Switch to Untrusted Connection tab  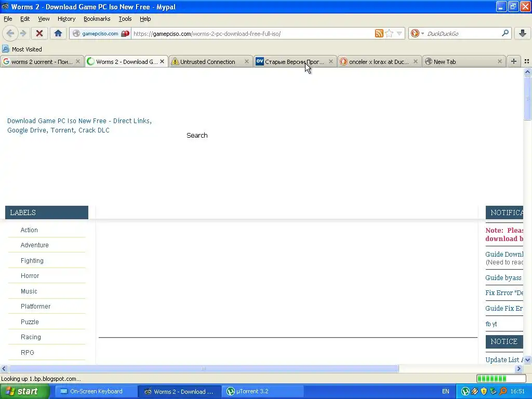pyautogui.click(x=211, y=61)
